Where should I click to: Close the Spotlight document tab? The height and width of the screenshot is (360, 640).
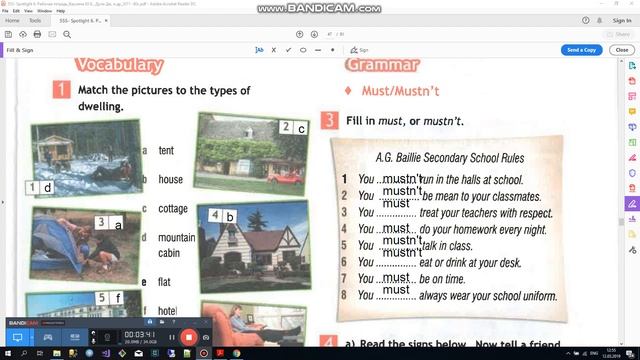tap(106, 20)
